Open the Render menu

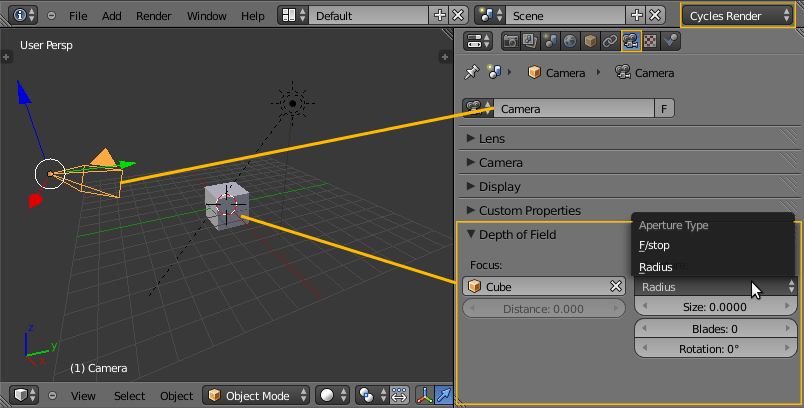153,16
